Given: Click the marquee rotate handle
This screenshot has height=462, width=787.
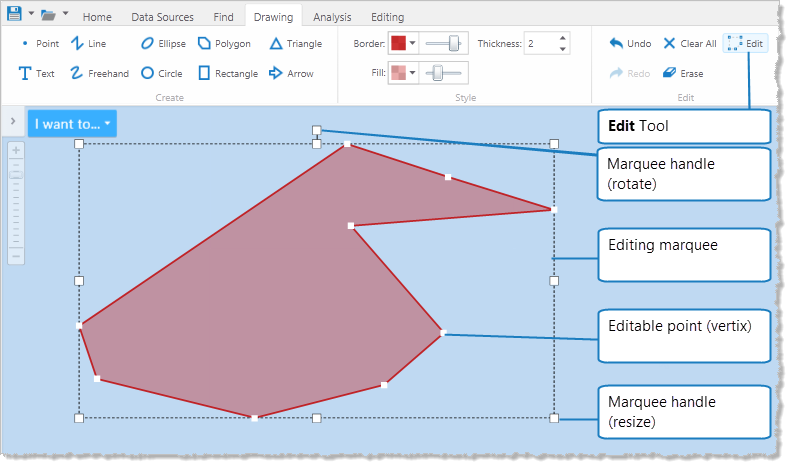Looking at the screenshot, I should pos(316,130).
